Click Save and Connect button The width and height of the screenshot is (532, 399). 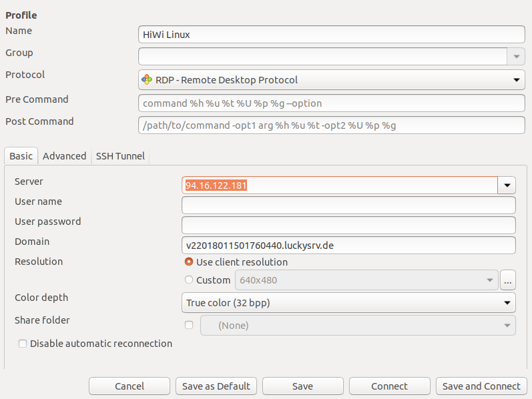[x=481, y=386]
